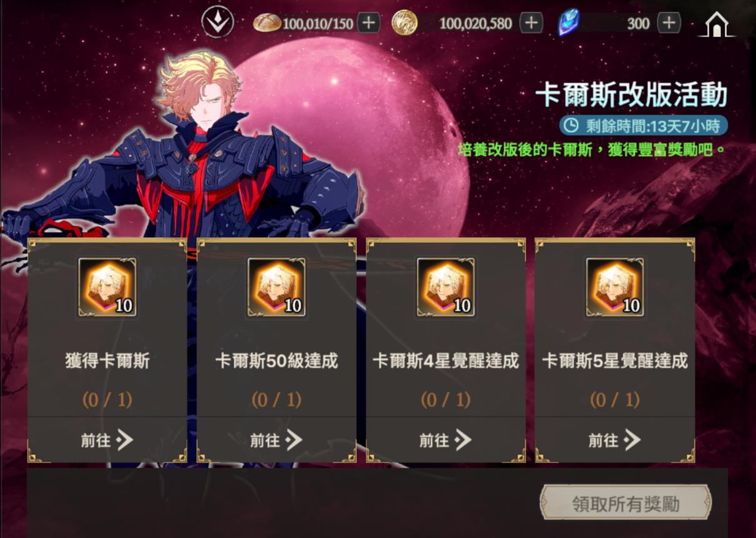Click the gold coin currency icon

click(x=404, y=23)
